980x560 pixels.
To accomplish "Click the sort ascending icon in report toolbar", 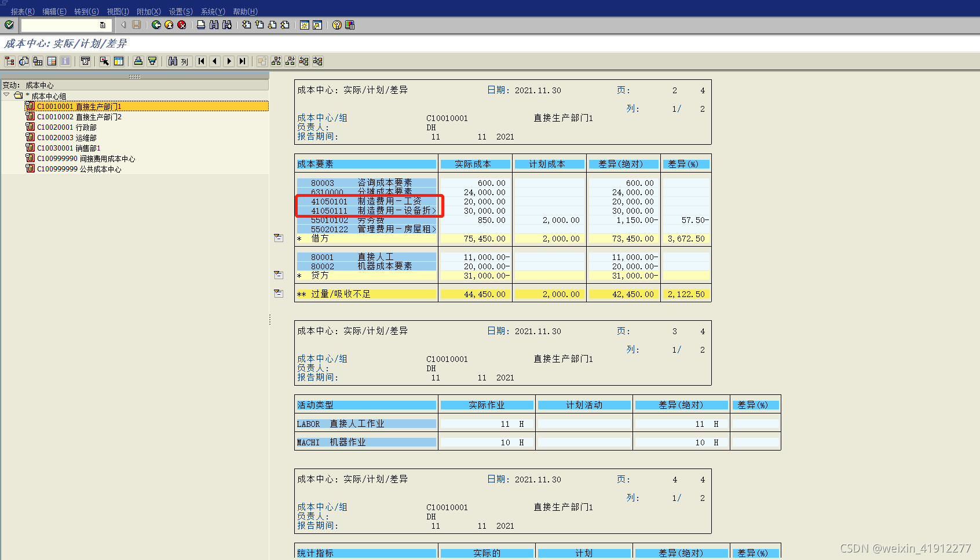I will coord(138,61).
